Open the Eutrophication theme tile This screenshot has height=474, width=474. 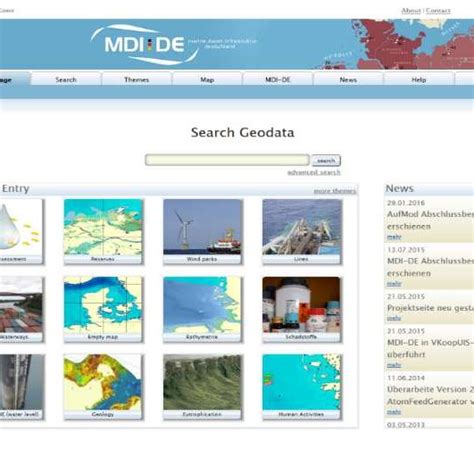[202, 387]
